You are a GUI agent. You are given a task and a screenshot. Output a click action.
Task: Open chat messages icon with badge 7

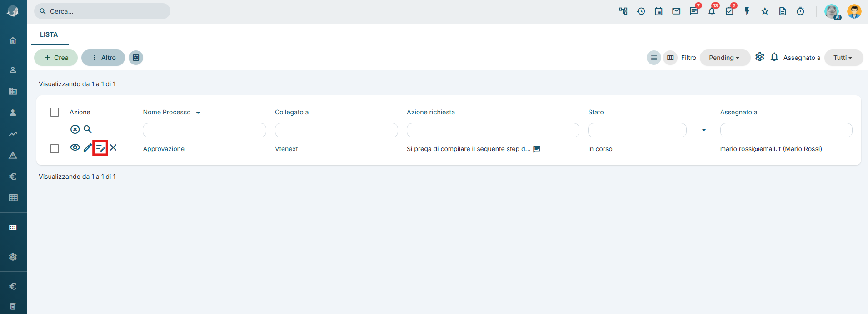click(x=694, y=11)
